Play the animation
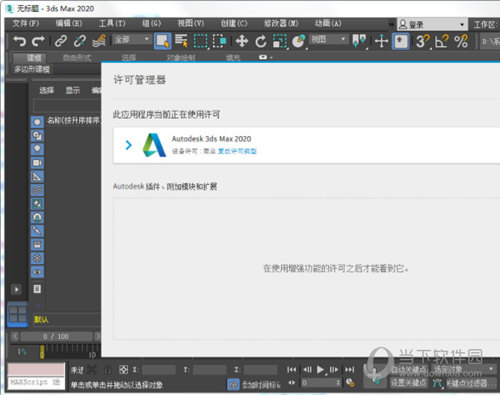This screenshot has height=395, width=500. pos(320,369)
